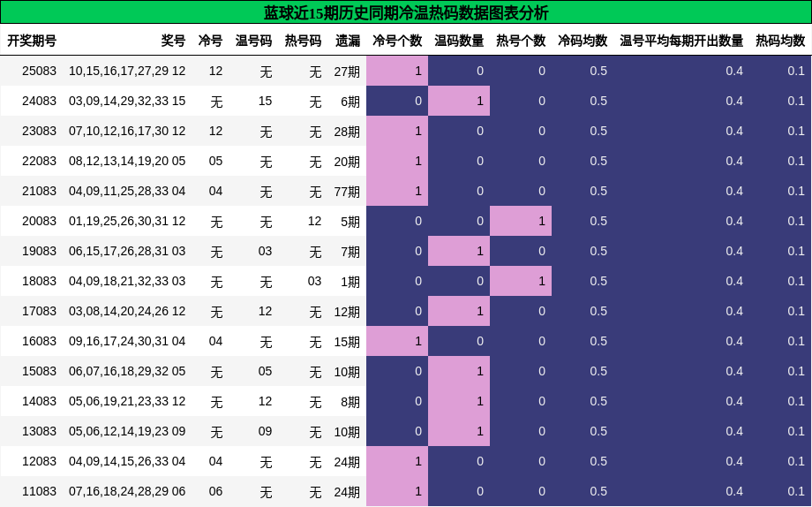Select numbers 03,09,14,29,32,33 15

127,101
